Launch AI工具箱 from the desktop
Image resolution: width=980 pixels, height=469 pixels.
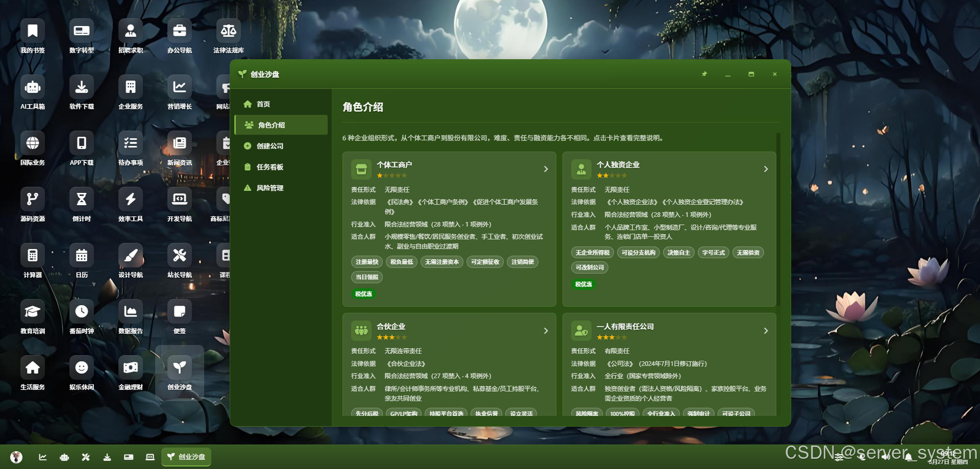point(33,92)
